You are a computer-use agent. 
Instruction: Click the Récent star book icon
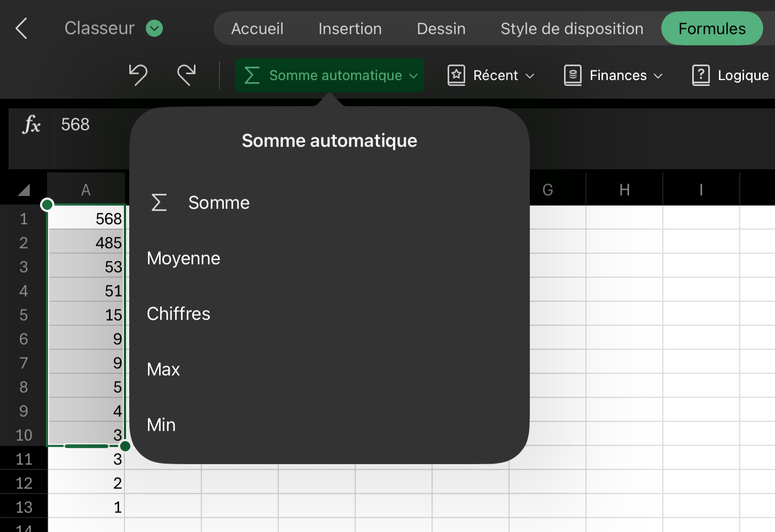point(456,75)
